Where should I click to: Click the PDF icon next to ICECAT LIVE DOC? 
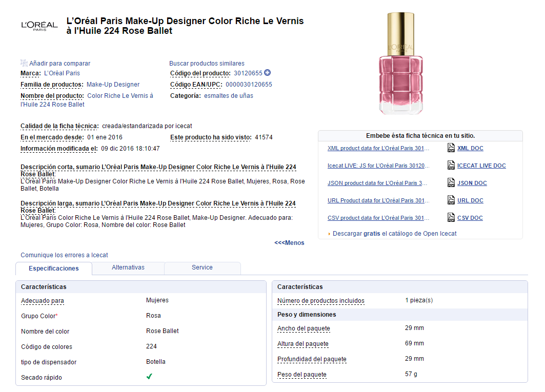tap(451, 166)
